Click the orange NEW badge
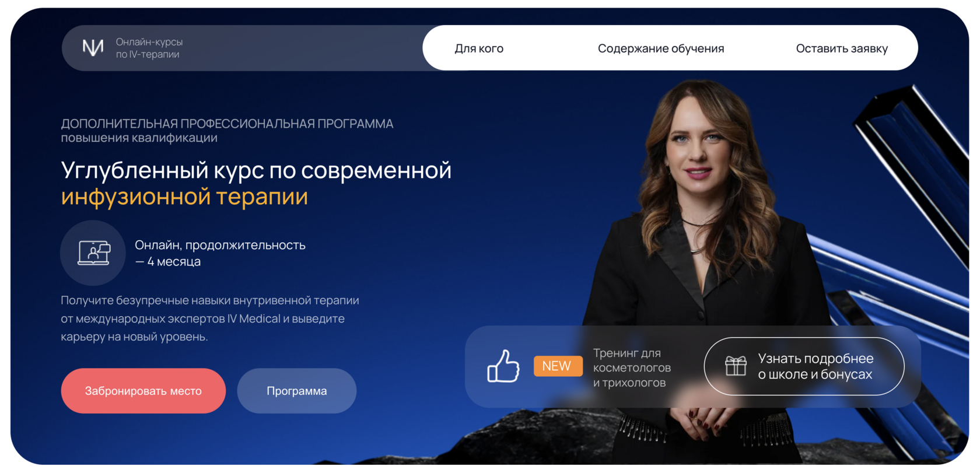This screenshot has width=980, height=473. 558,366
